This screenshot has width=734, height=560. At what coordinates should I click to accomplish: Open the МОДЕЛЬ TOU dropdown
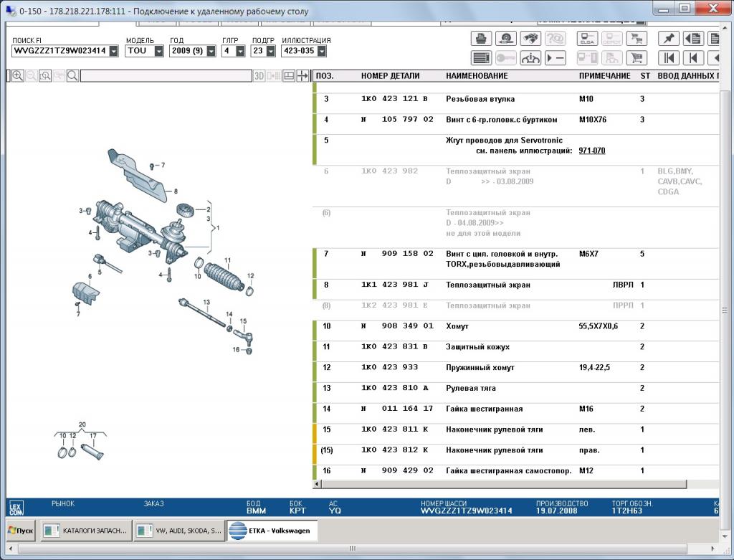click(158, 51)
